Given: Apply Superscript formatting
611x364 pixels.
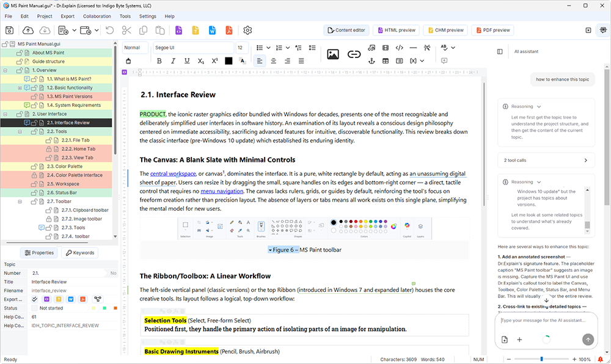Looking at the screenshot, I should (x=214, y=60).
